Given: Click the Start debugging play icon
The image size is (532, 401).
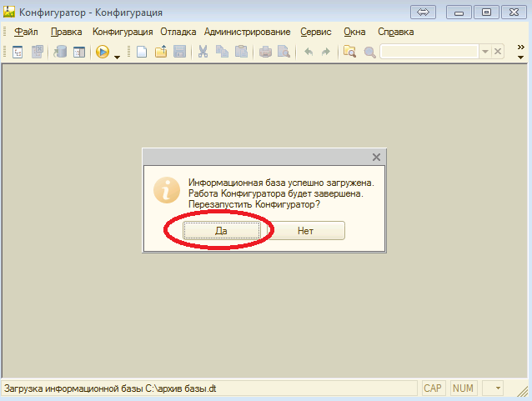Looking at the screenshot, I should pos(103,52).
